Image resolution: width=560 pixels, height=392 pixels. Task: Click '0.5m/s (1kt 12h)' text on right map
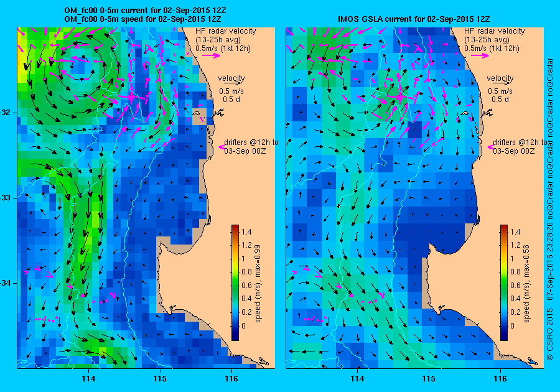pyautogui.click(x=492, y=48)
